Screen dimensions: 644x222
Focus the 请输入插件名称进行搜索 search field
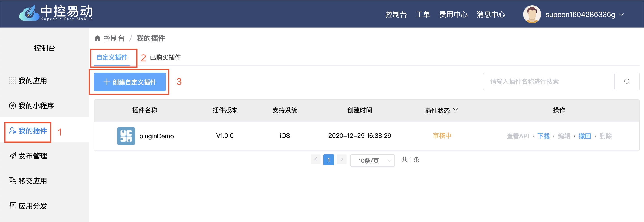pos(549,81)
